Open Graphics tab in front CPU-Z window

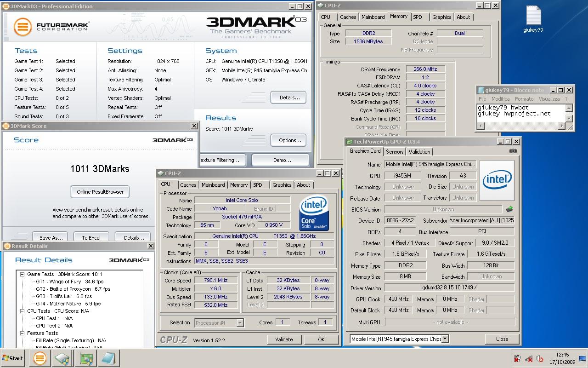[x=282, y=185]
